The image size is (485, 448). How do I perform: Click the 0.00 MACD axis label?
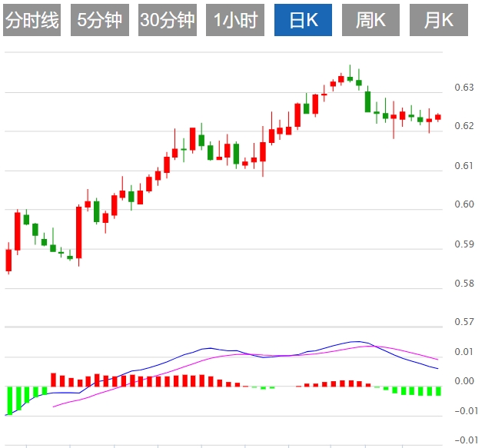tap(464, 381)
